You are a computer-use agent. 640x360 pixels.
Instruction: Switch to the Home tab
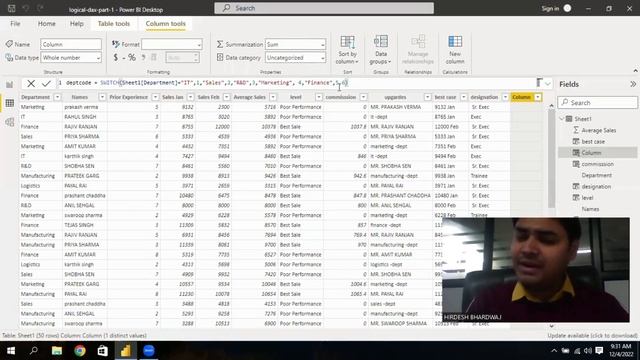pyautogui.click(x=47, y=24)
